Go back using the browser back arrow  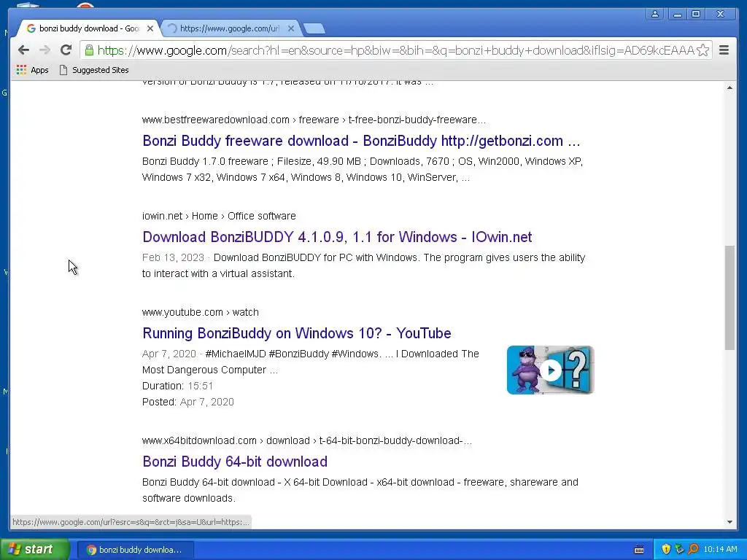coord(23,50)
